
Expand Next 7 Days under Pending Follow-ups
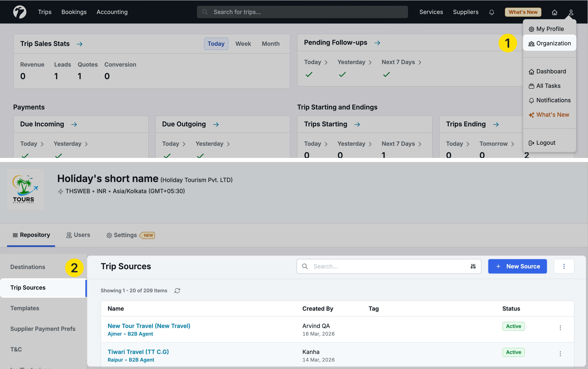(x=401, y=62)
